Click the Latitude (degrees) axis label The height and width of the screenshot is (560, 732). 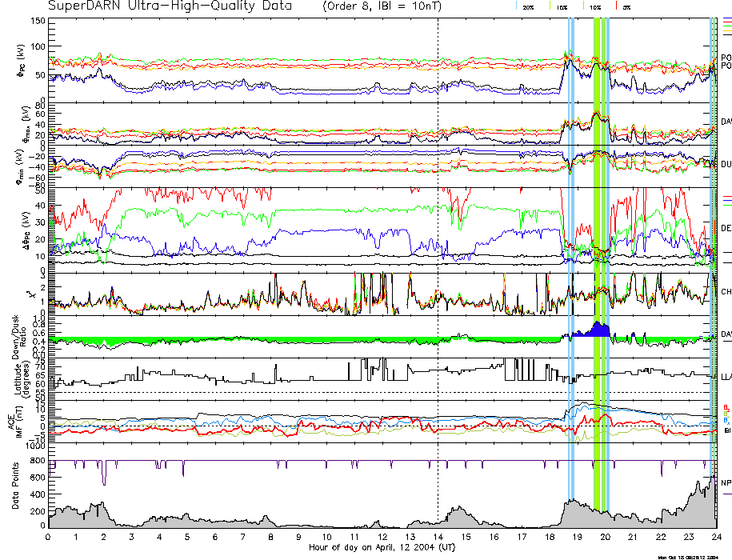click(22, 379)
